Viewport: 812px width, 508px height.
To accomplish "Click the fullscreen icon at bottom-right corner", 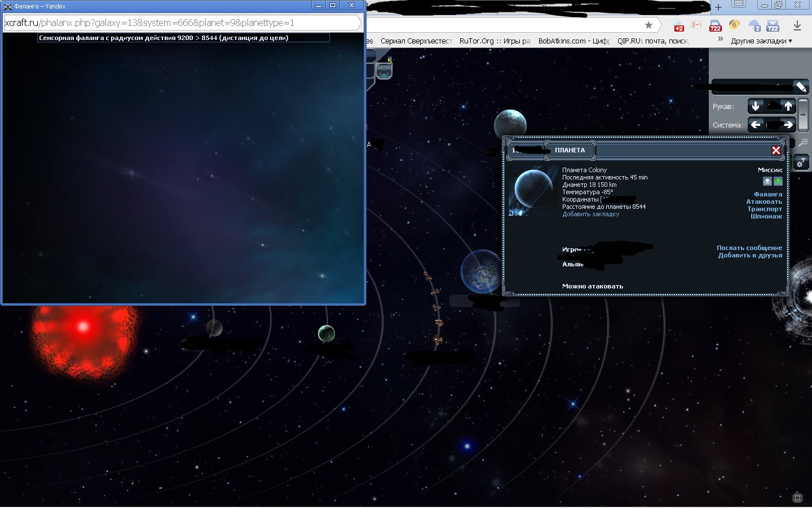I will [x=797, y=497].
